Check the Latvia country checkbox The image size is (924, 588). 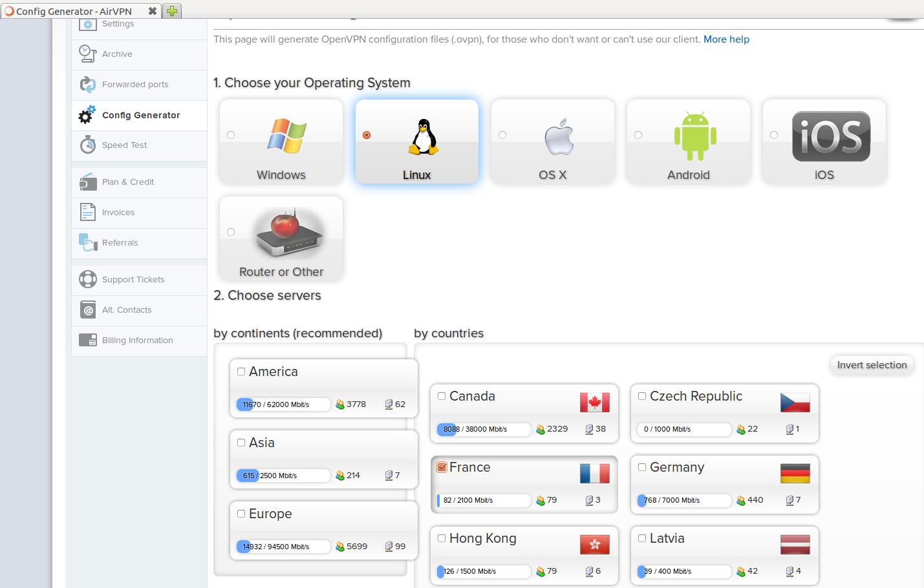642,538
